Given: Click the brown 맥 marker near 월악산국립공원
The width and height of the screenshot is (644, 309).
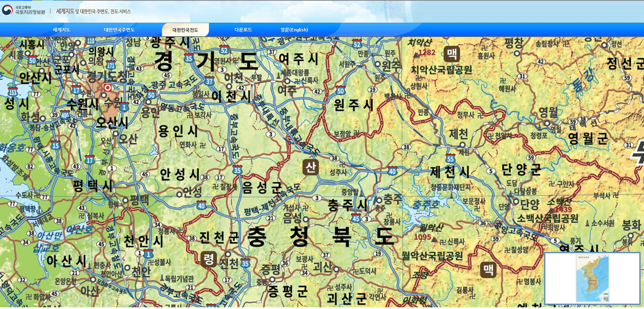Looking at the screenshot, I should coord(488,270).
